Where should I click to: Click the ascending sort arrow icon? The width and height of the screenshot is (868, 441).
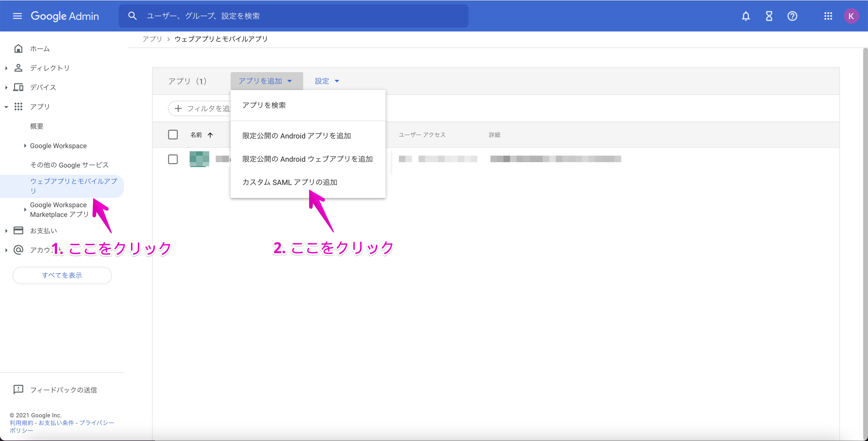point(210,135)
